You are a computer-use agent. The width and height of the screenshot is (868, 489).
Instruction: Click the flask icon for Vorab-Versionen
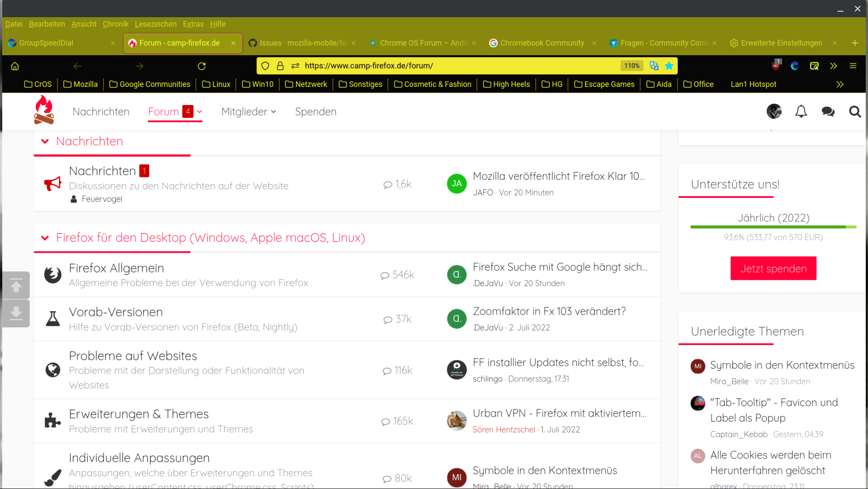pos(53,319)
